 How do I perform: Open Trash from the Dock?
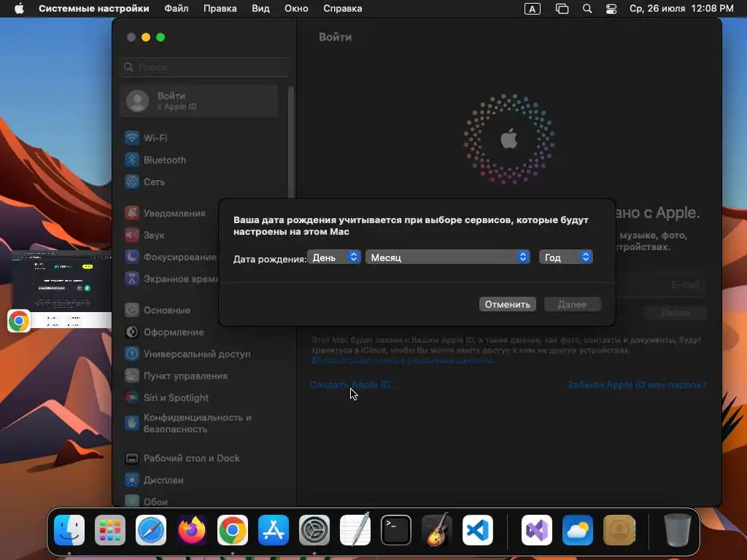tap(677, 530)
